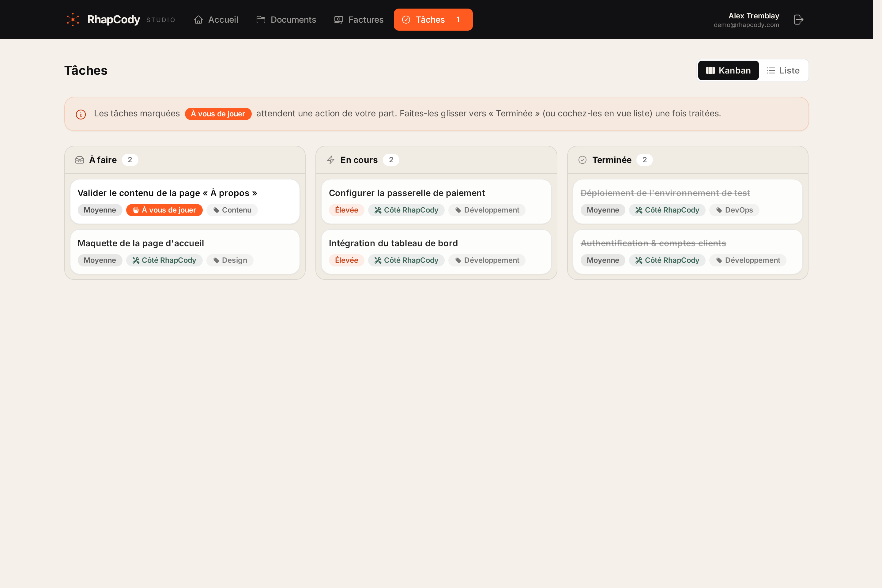This screenshot has height=588, width=882.
Task: Open card 'Configurer la passerelle de paiement'
Action: pyautogui.click(x=436, y=202)
